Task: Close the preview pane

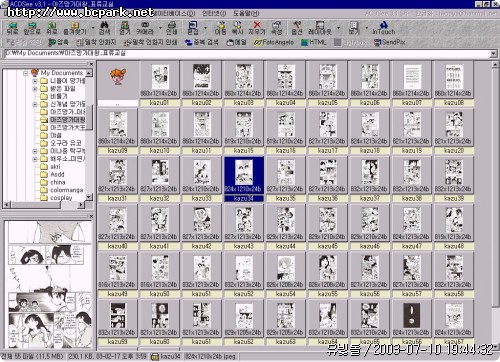Action: (91, 216)
